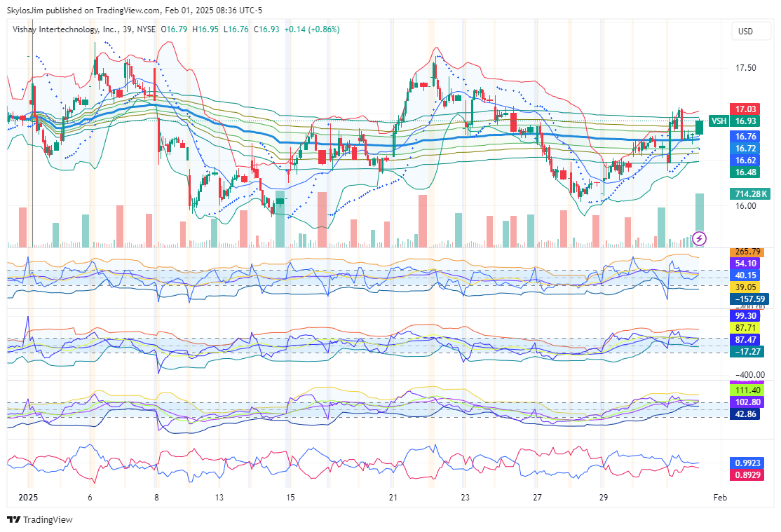Click the green 16.48 price label
This screenshot has width=781, height=532.
(x=745, y=172)
